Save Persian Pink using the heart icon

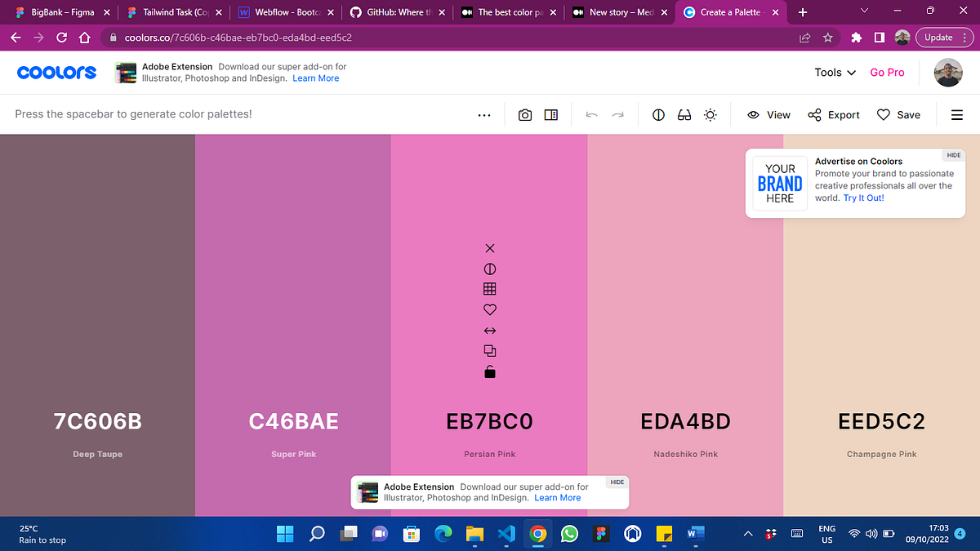(x=489, y=309)
